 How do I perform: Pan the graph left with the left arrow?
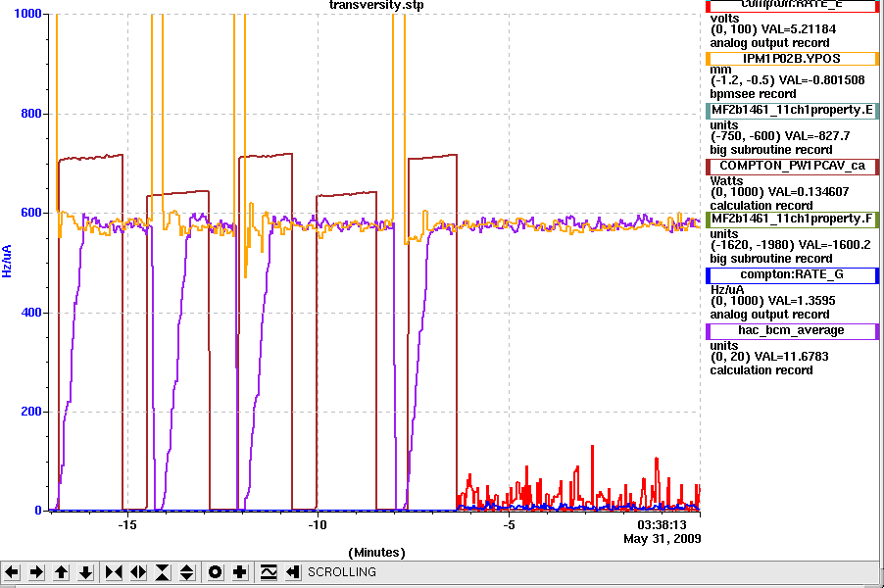(12, 572)
